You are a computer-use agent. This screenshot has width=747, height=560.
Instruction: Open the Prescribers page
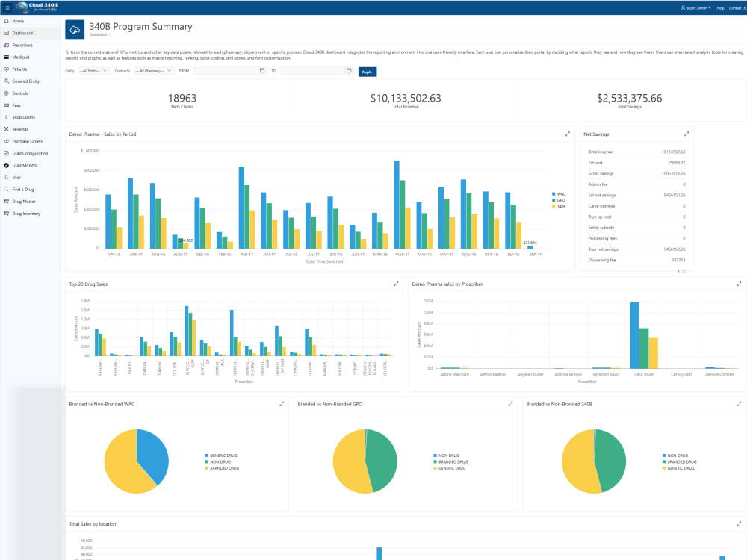coord(22,46)
